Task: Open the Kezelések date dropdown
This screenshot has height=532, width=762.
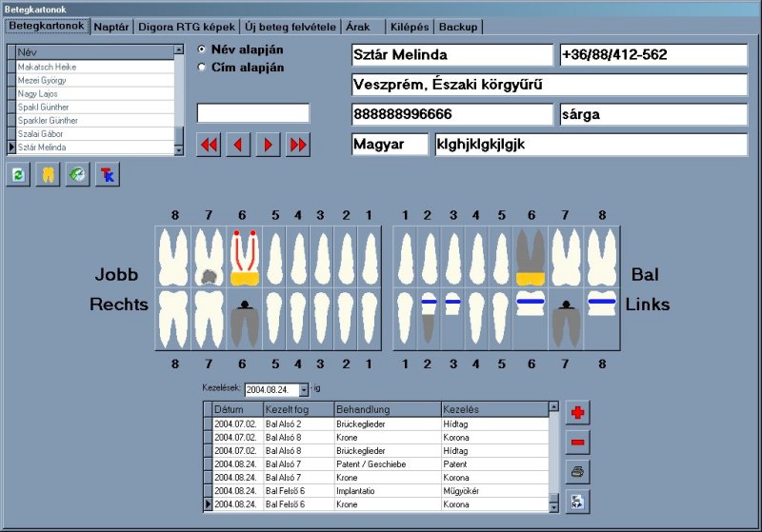Action: [304, 389]
